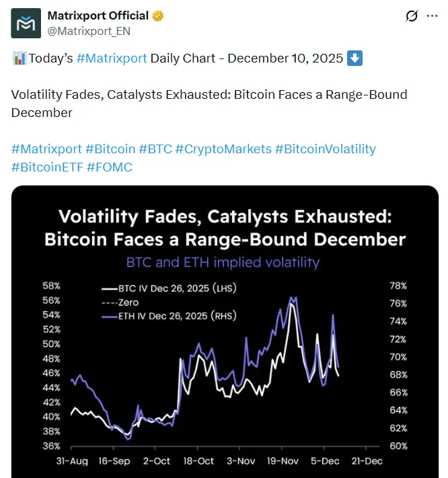448x478 pixels.
Task: Click the chart title heading text
Action: tap(225, 228)
